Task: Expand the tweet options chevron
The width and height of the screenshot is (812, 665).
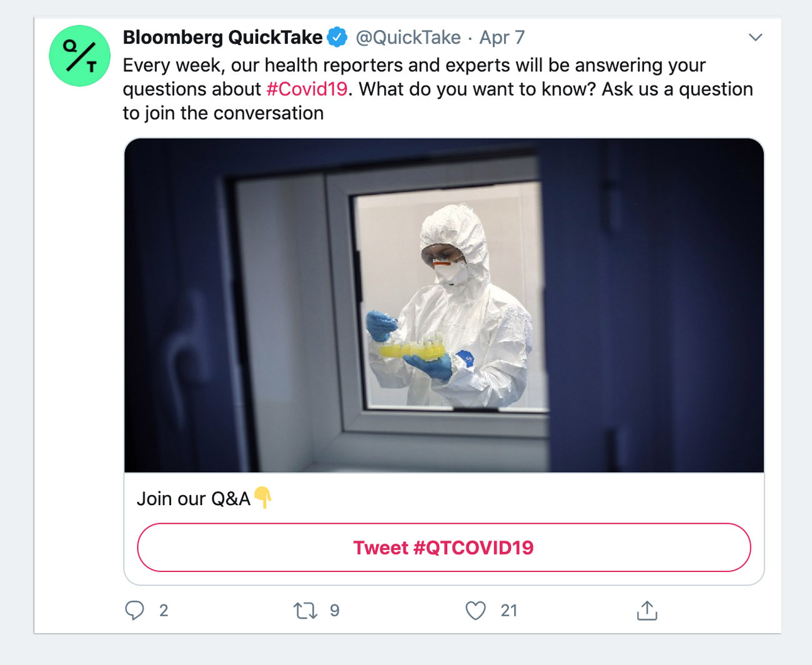Action: [756, 37]
